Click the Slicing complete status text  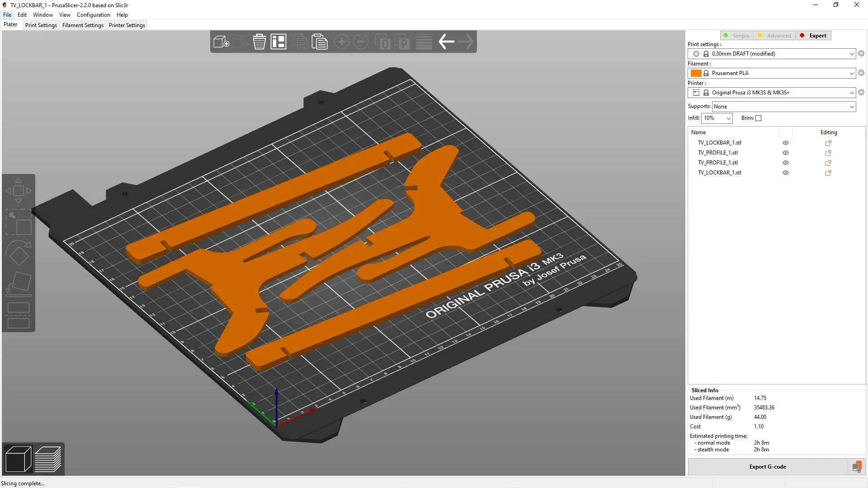click(23, 483)
